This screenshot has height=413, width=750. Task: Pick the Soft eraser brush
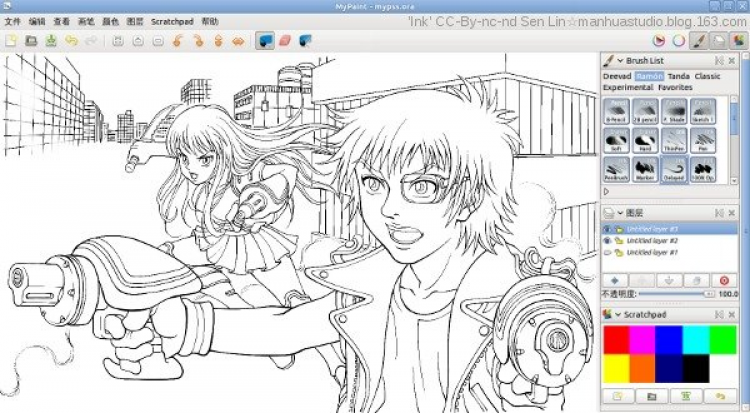coord(616,140)
